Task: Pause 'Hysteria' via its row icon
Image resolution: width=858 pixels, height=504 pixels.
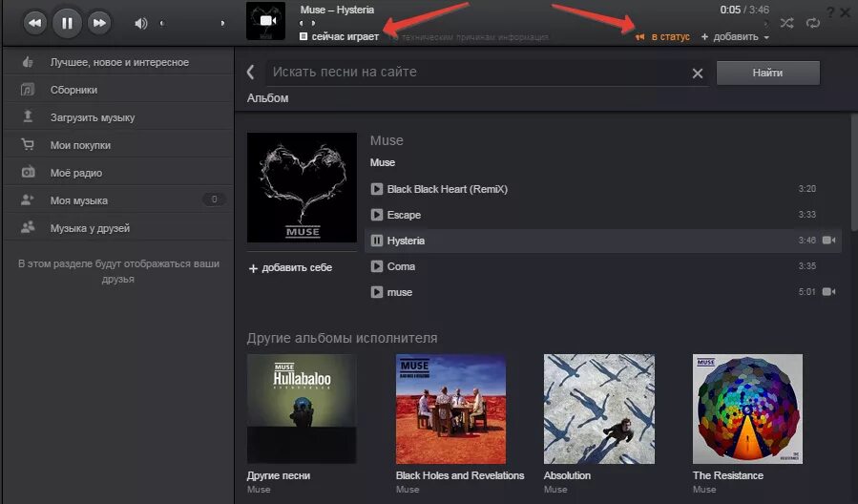Action: click(x=376, y=241)
